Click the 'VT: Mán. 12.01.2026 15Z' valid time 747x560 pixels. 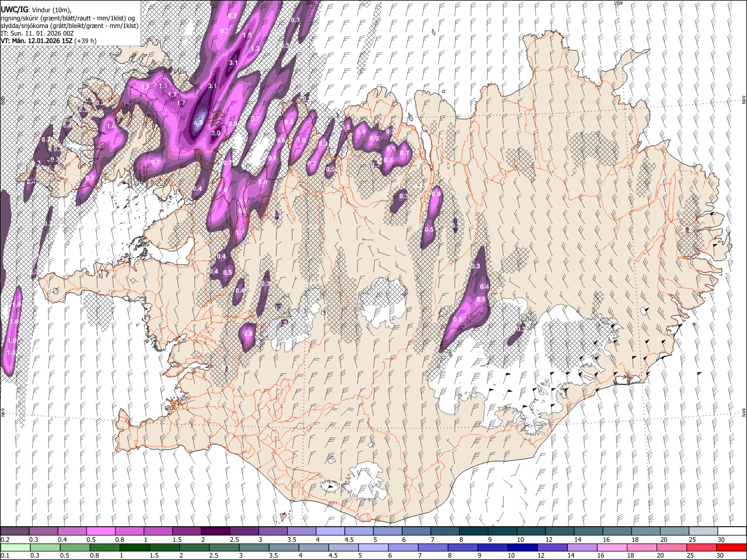[36, 41]
